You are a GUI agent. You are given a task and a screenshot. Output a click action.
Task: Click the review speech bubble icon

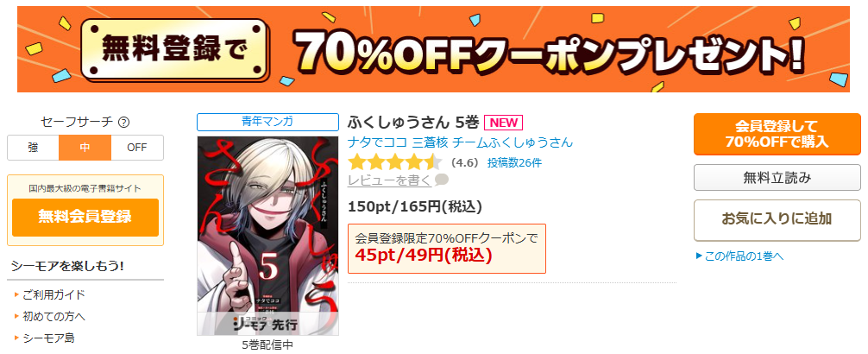click(x=442, y=180)
